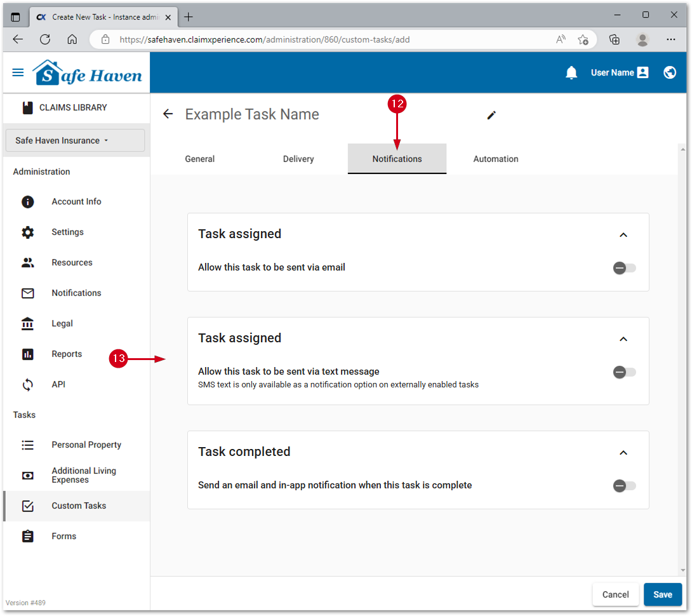Collapse the Task completed section

pos(623,453)
